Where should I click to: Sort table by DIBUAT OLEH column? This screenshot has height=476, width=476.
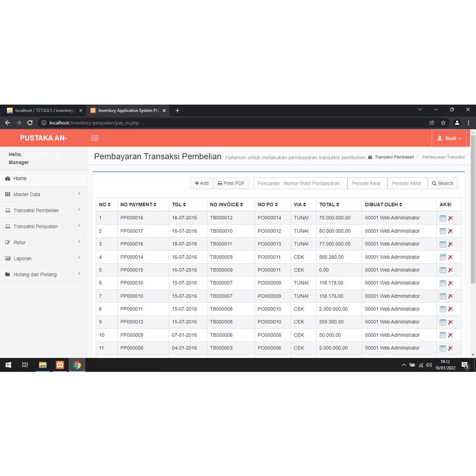pos(383,205)
